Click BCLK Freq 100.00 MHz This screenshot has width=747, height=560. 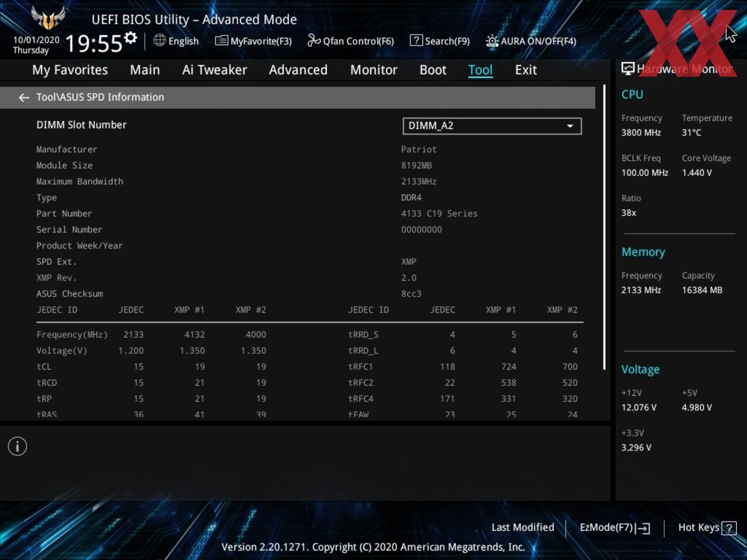pyautogui.click(x=645, y=172)
